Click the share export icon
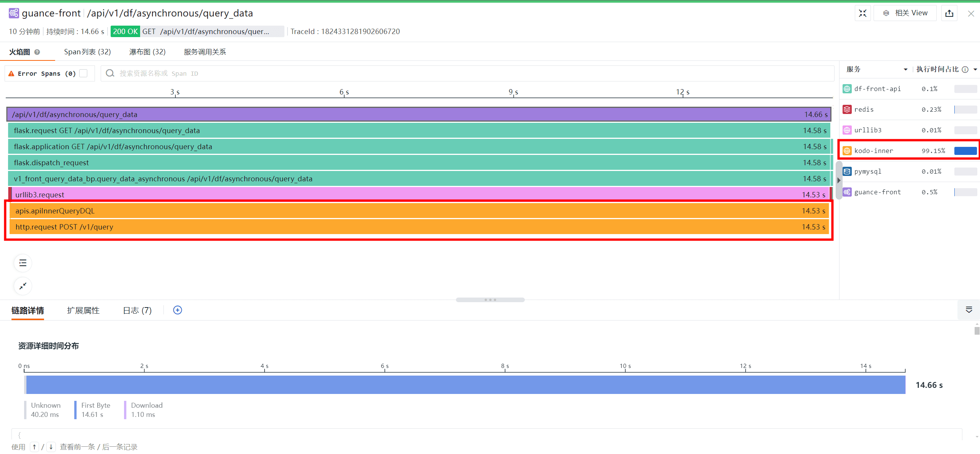Image resolution: width=980 pixels, height=454 pixels. coord(949,13)
